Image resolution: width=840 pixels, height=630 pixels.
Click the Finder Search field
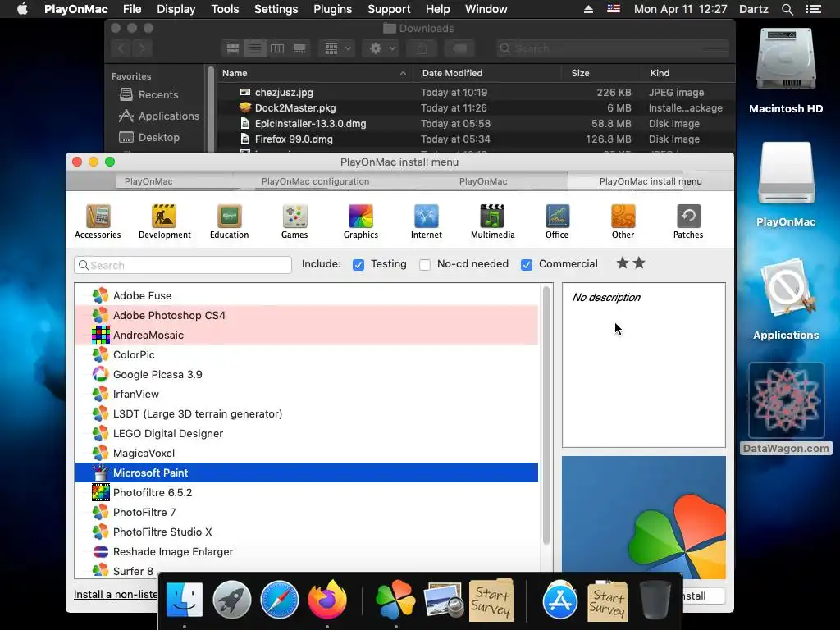(612, 48)
